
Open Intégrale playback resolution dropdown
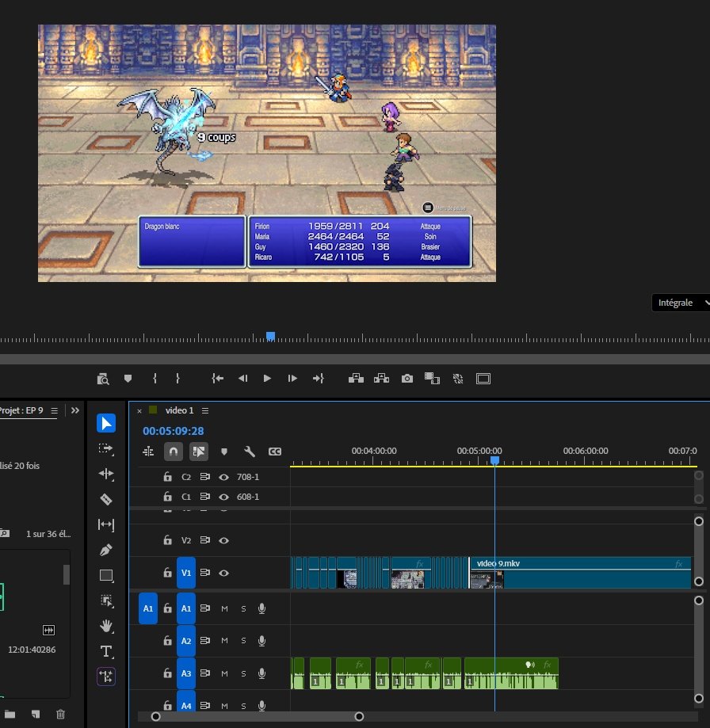681,303
